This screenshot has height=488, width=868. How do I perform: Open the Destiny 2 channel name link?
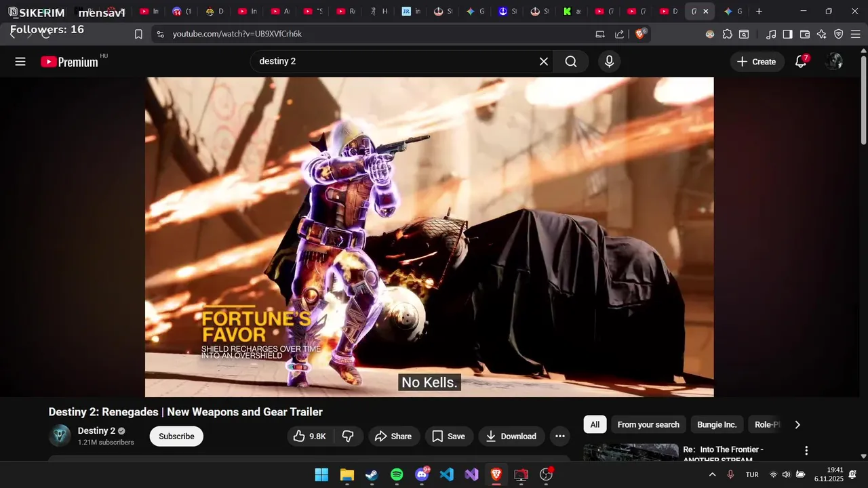pos(96,431)
